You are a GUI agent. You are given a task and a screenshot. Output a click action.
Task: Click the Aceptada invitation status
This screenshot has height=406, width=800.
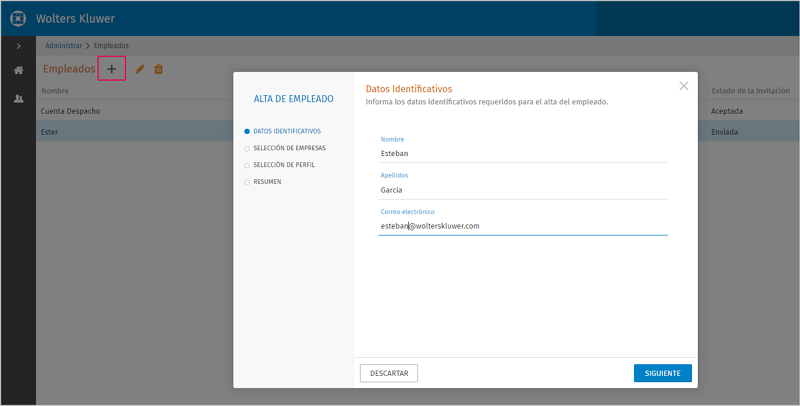727,111
